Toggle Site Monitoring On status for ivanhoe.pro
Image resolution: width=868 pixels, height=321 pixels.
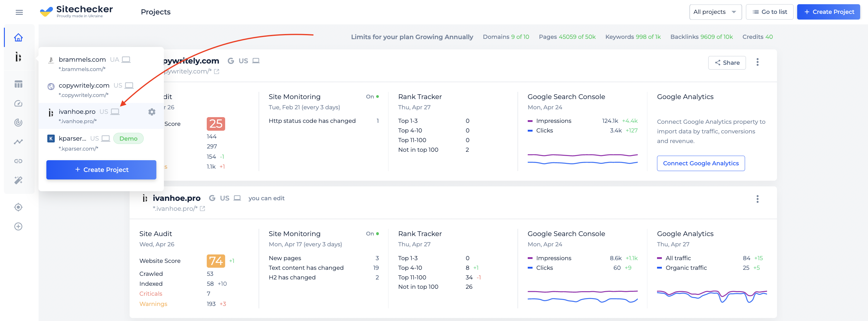point(372,234)
